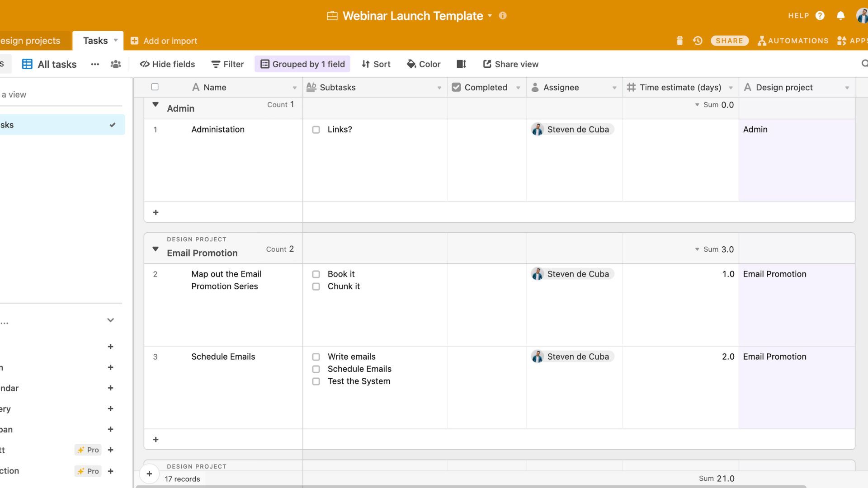
Task: Open the Help question mark icon
Action: (820, 16)
